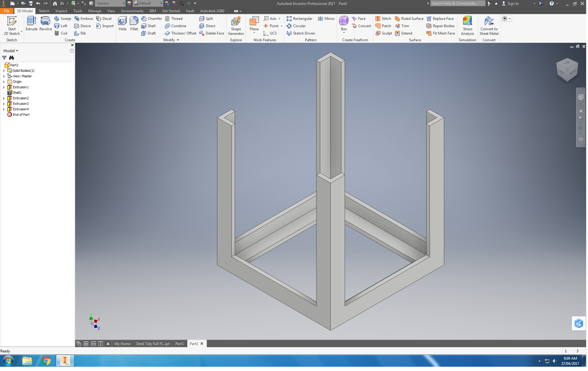Switch to Desk Tidy Full document tab
Image resolution: width=588 pixels, height=371 pixels.
153,344
